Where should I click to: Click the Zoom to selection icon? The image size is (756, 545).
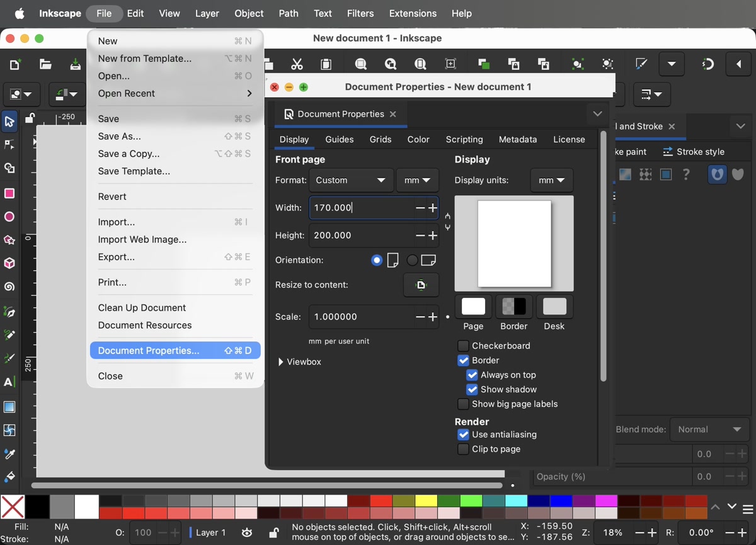(x=361, y=64)
